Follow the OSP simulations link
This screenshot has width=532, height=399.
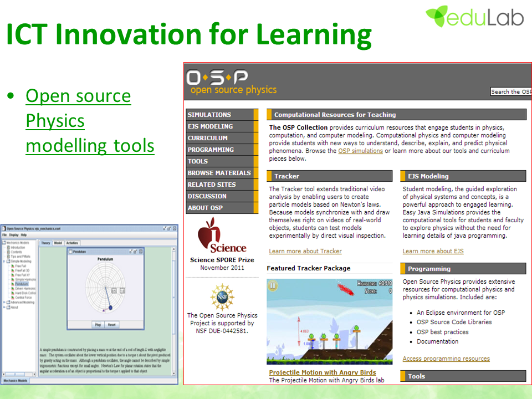(360, 151)
